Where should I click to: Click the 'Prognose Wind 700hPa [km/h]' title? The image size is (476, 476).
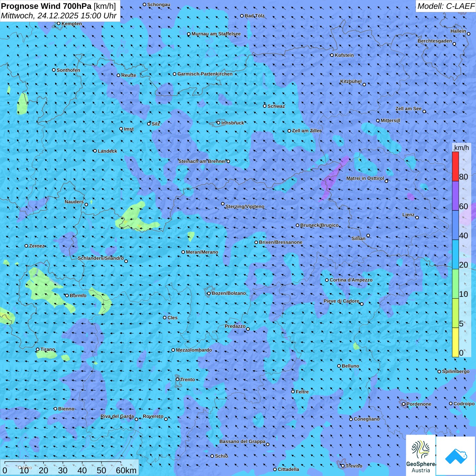[58, 6]
